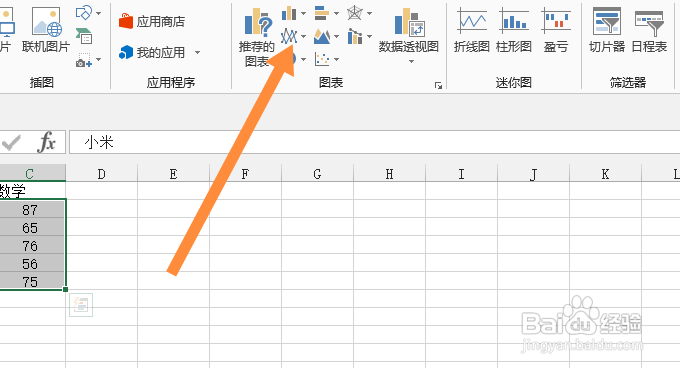Screen dimensions: 680x368
Task: Select column E header
Action: [173, 173]
